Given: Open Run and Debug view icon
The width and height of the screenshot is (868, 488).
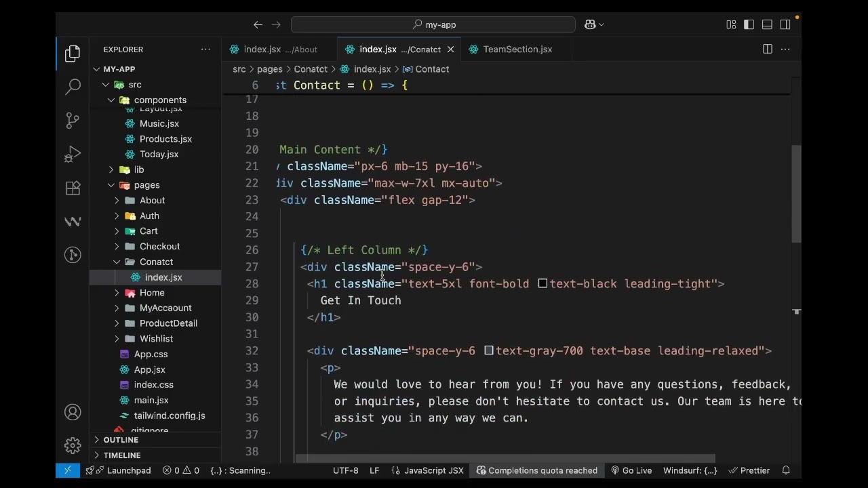Looking at the screenshot, I should 73,155.
